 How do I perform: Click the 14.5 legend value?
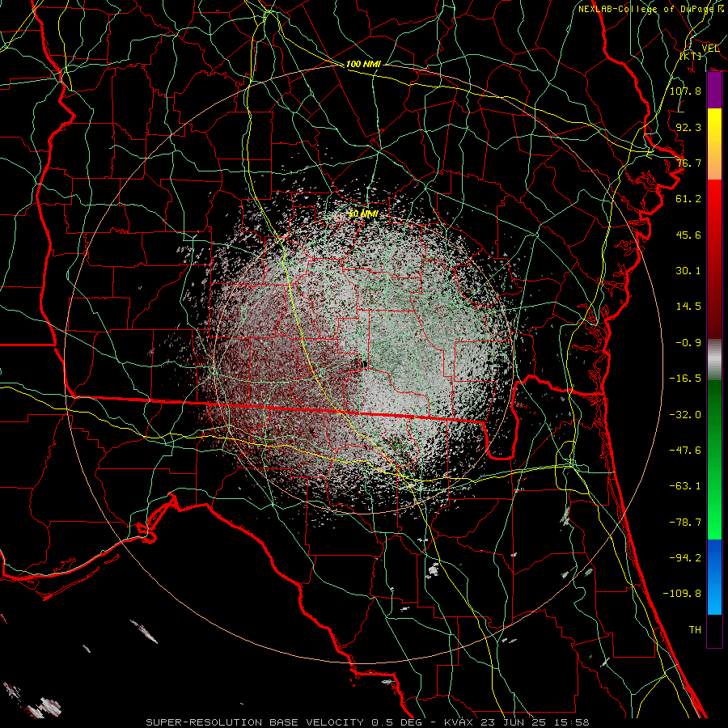point(688,307)
